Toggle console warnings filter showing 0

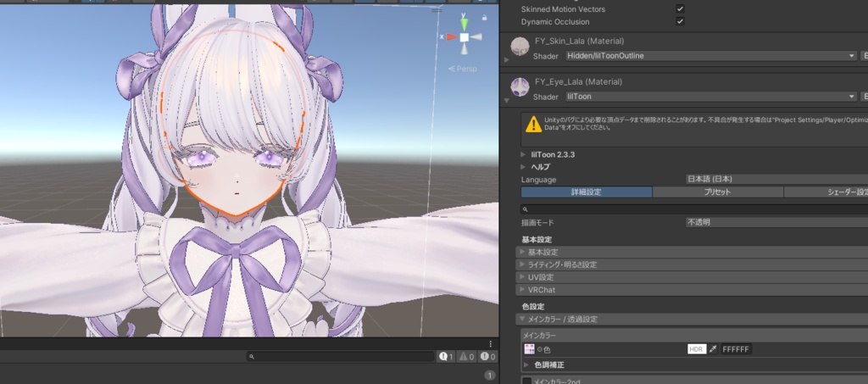coord(467,357)
